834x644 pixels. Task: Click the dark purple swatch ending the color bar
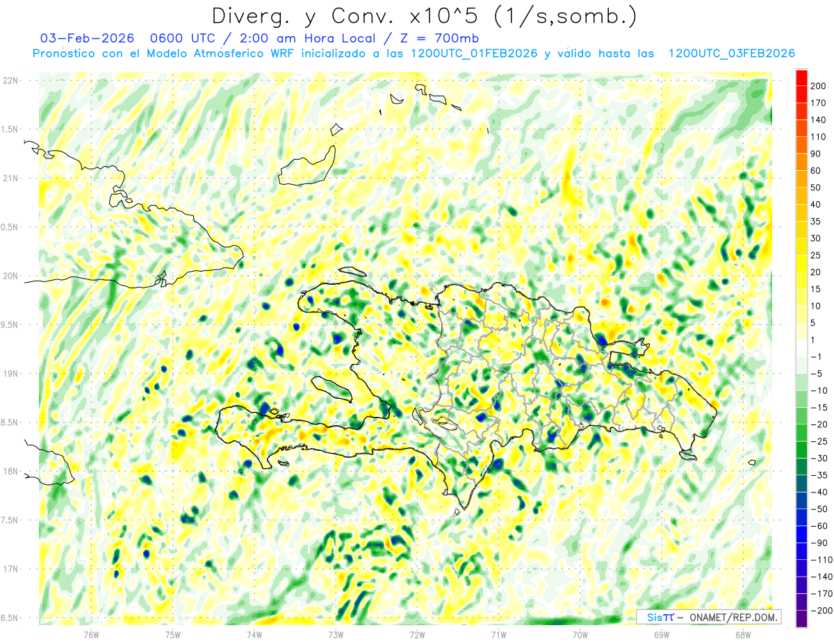click(801, 619)
